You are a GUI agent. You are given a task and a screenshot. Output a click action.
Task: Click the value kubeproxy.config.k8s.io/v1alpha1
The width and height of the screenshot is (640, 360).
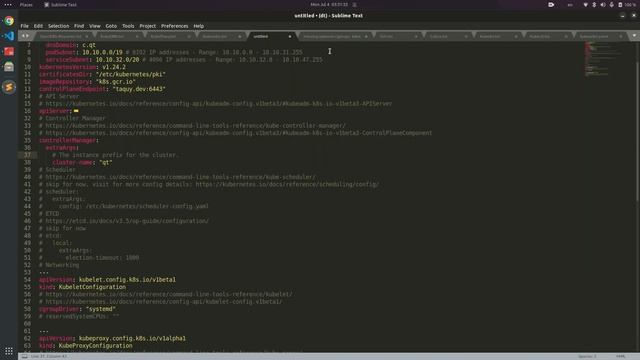pos(132,338)
